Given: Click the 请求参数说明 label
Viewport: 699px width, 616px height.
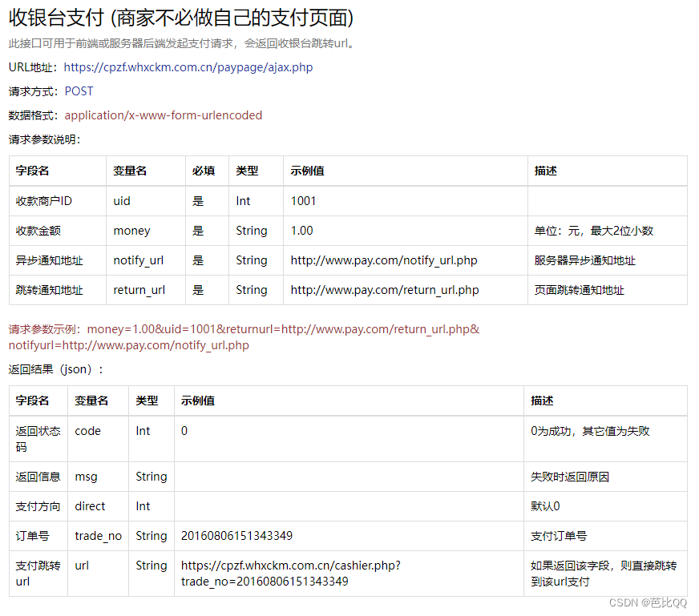Looking at the screenshot, I should (x=45, y=139).
